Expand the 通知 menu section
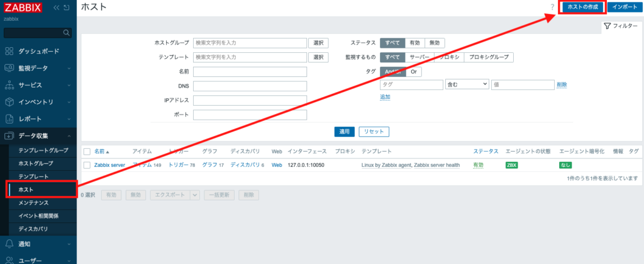The image size is (644, 264). 69,244
